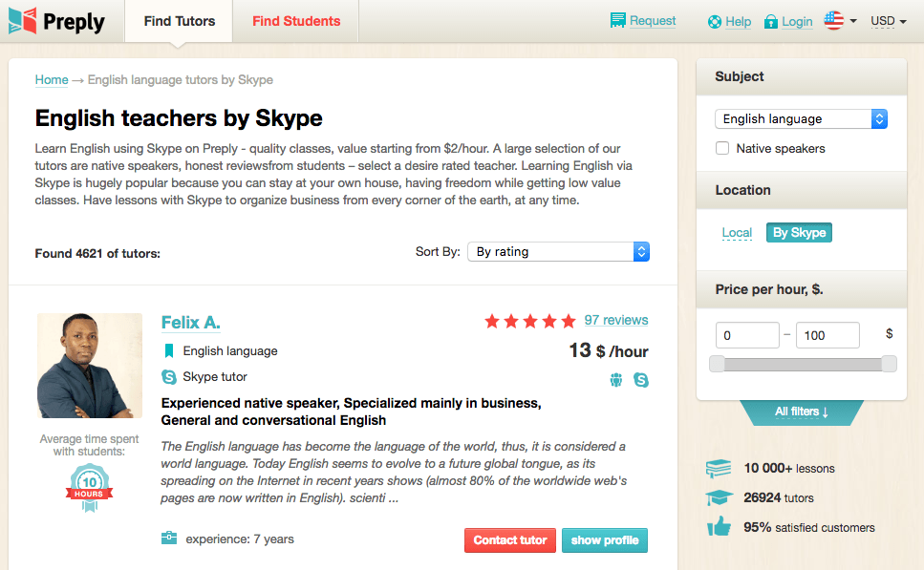Image resolution: width=924 pixels, height=570 pixels.
Task: Click the Help lifebuoy icon
Action: click(715, 22)
